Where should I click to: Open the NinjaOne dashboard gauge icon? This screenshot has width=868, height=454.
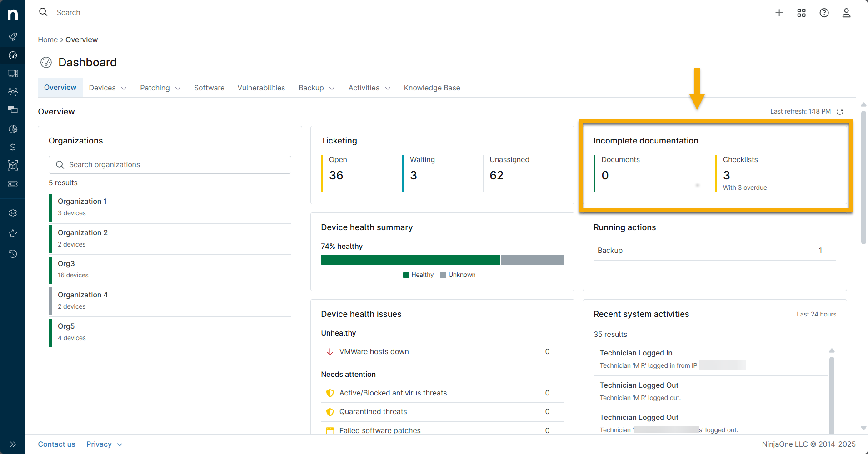coord(13,55)
